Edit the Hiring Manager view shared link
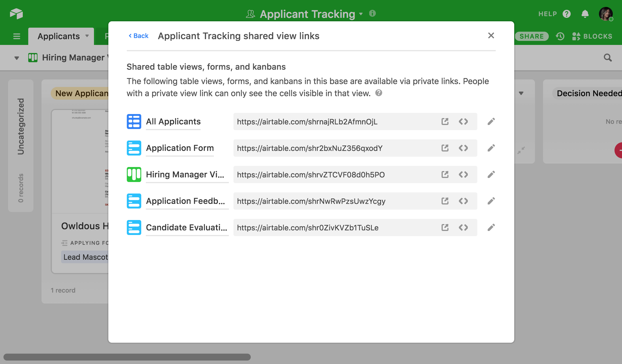This screenshot has width=622, height=364. point(491,175)
